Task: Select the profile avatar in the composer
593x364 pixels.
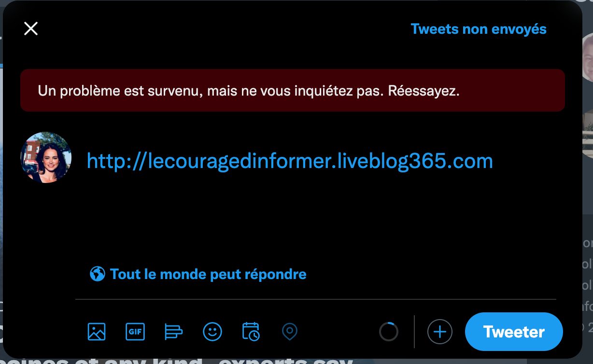Action: coord(46,158)
